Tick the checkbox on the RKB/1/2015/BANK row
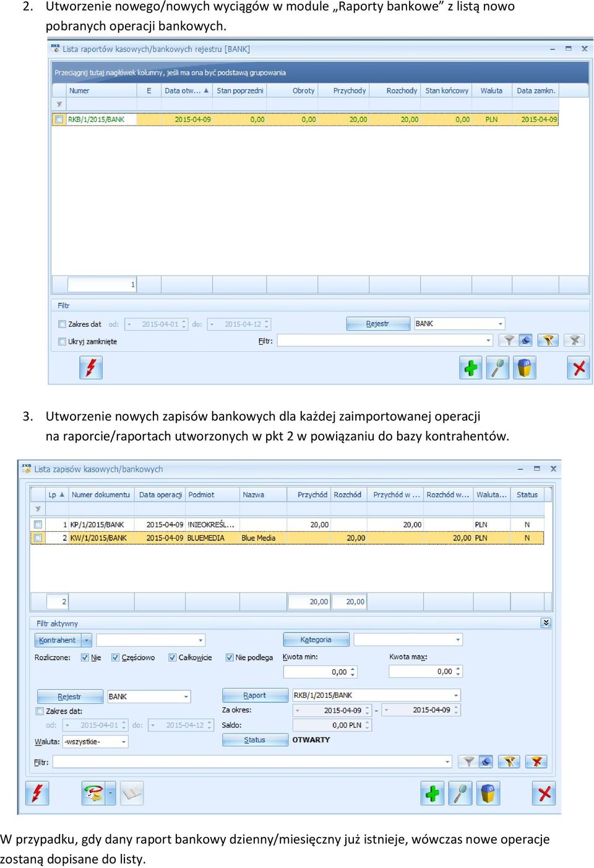594x868 pixels. point(59,119)
